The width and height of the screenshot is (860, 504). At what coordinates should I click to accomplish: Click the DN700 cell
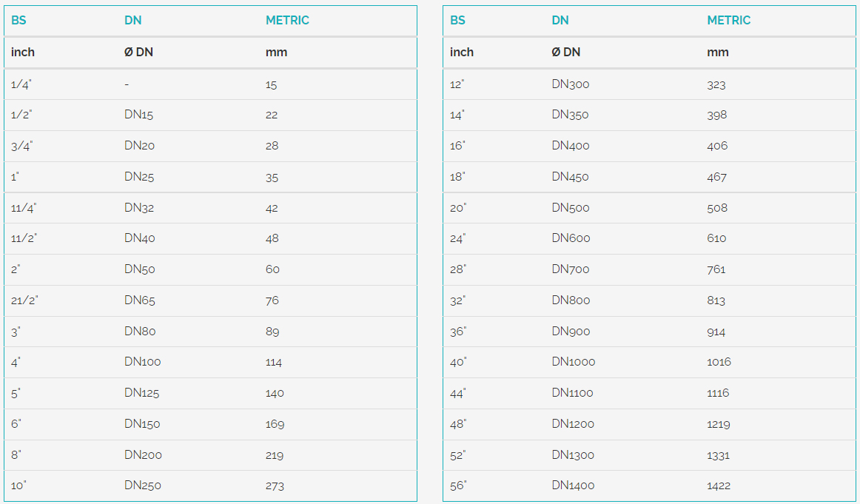pos(571,269)
